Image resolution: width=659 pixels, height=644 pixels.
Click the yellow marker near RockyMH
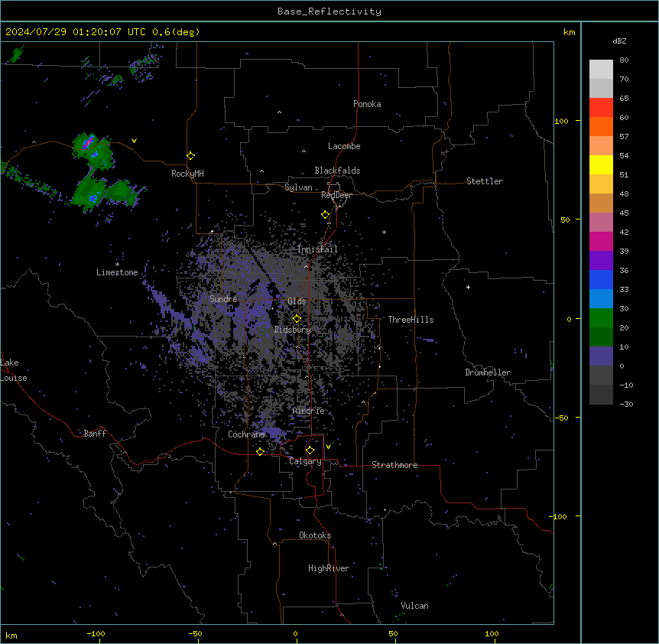pyautogui.click(x=190, y=156)
